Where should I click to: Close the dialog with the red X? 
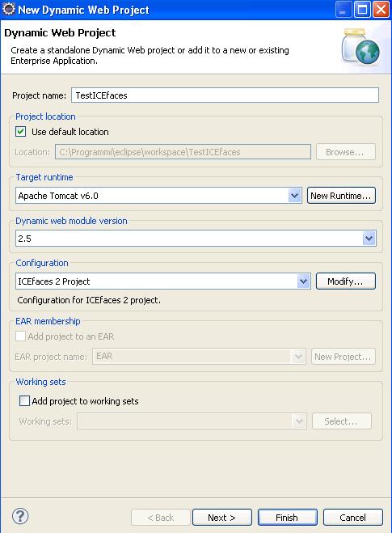click(381, 10)
